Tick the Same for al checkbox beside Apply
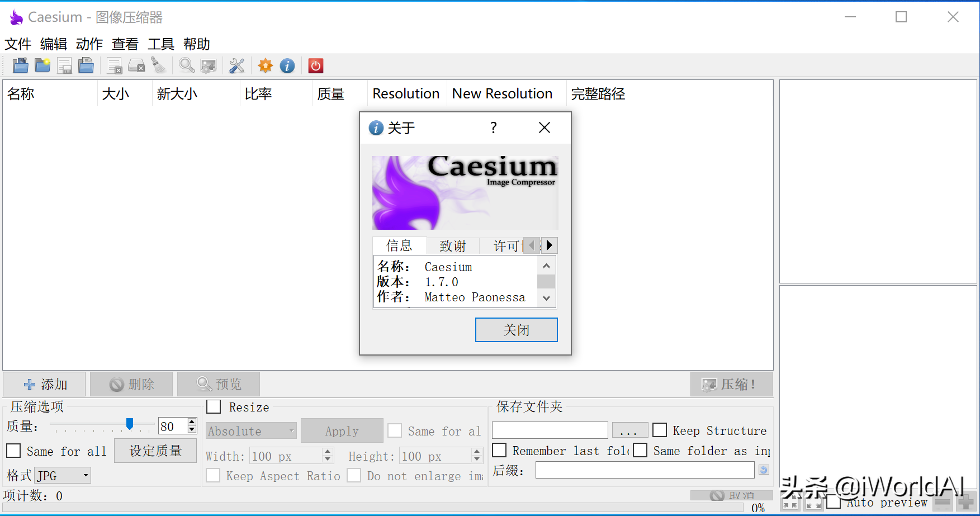Screen dimensions: 980x516 [395, 430]
